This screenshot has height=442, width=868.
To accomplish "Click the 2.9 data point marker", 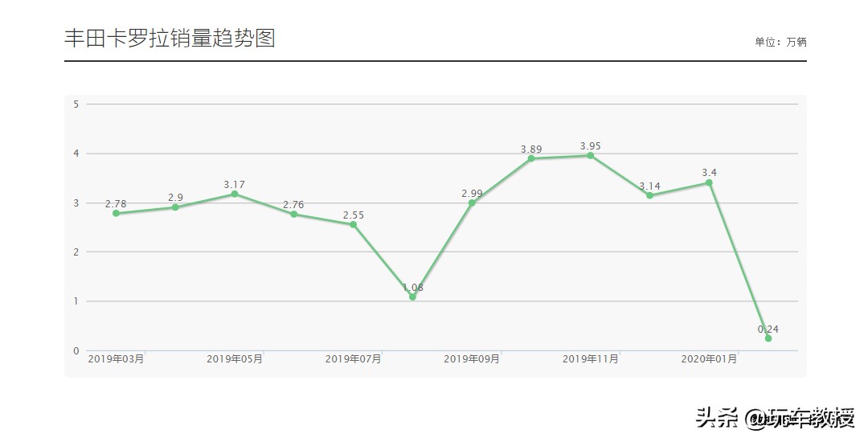I will [x=175, y=207].
